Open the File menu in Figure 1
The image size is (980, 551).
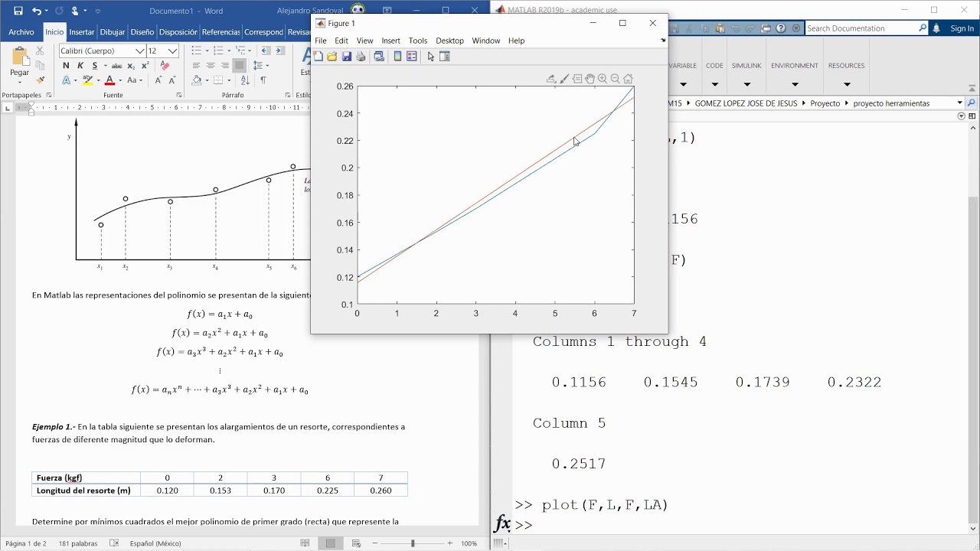(x=321, y=41)
